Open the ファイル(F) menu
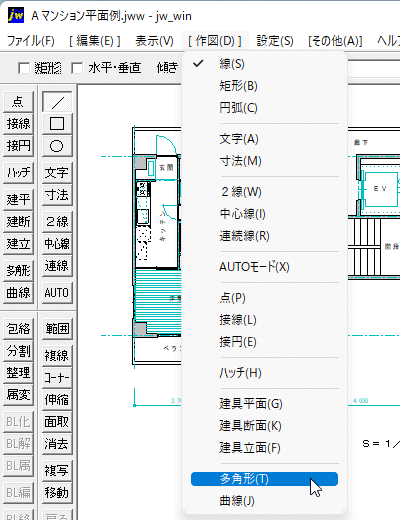 (31, 41)
